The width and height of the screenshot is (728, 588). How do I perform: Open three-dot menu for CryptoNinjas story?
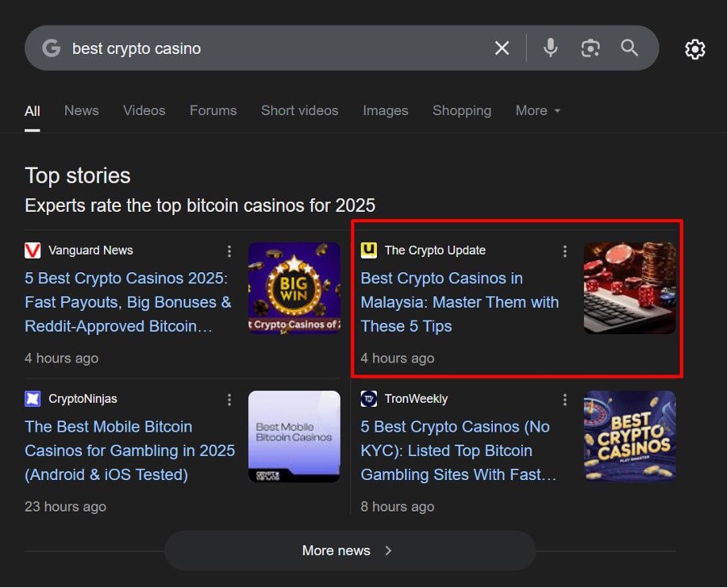(x=230, y=400)
